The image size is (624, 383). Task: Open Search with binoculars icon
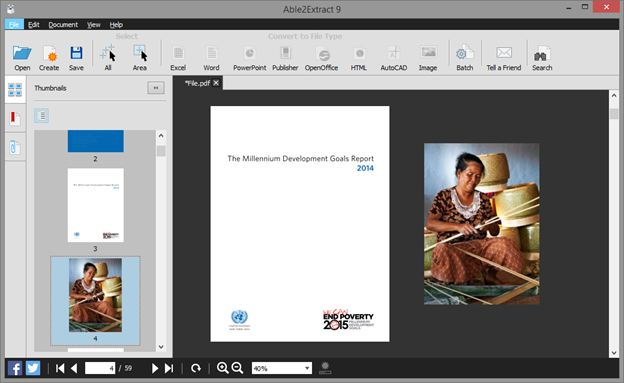(542, 58)
